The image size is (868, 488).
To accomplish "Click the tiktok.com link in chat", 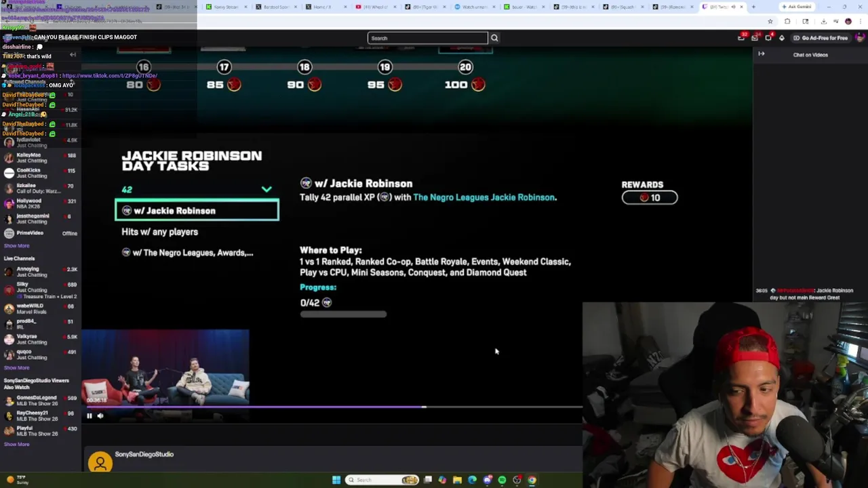I will pyautogui.click(x=110, y=76).
